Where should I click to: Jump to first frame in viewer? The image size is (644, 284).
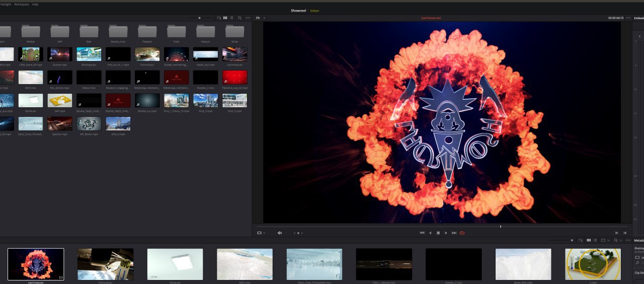(422, 233)
